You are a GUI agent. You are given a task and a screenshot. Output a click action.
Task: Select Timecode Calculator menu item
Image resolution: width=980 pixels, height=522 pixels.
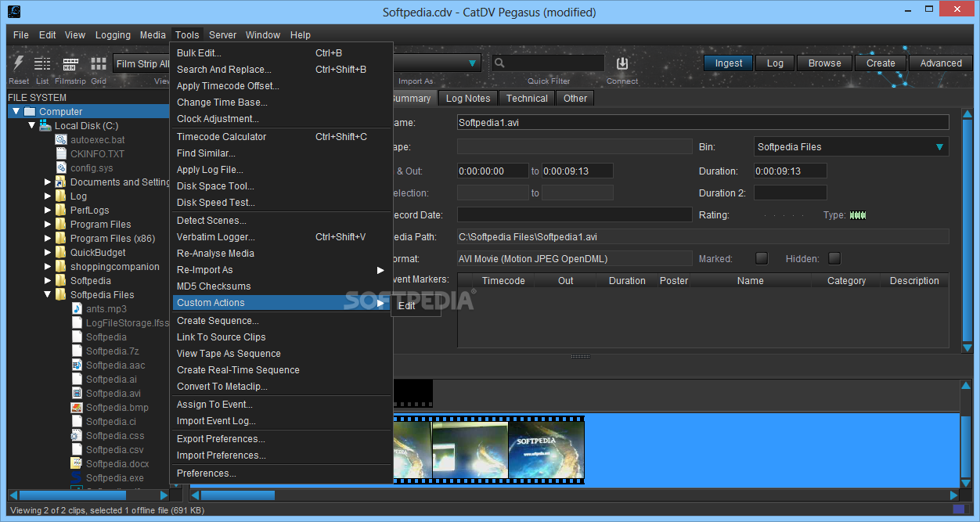[x=281, y=137]
